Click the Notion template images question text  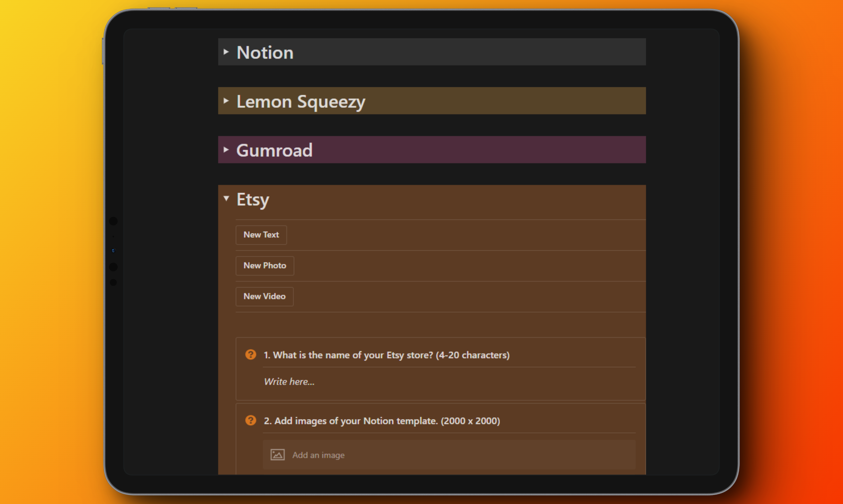[382, 421]
